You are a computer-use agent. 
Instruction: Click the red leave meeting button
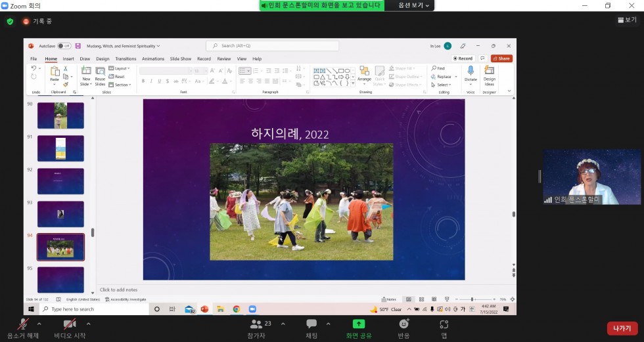pyautogui.click(x=622, y=328)
